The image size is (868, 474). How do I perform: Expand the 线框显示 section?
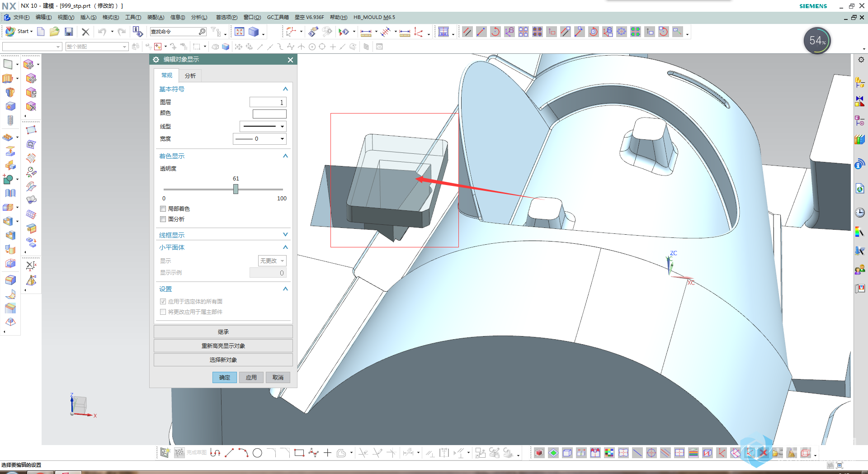point(285,235)
